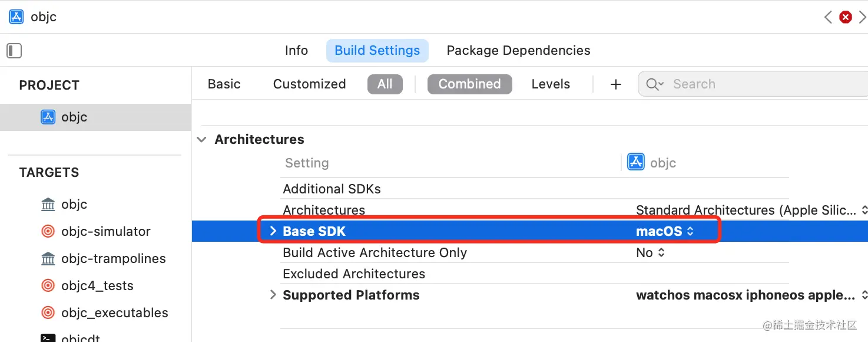Viewport: 868px width, 342px height.
Task: Open the Info tab
Action: tap(296, 51)
